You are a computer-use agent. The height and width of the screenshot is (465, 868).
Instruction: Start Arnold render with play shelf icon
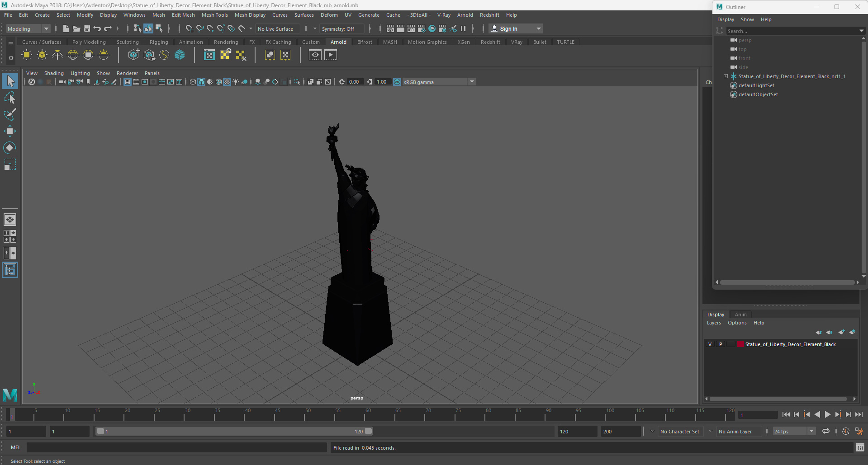pos(331,55)
